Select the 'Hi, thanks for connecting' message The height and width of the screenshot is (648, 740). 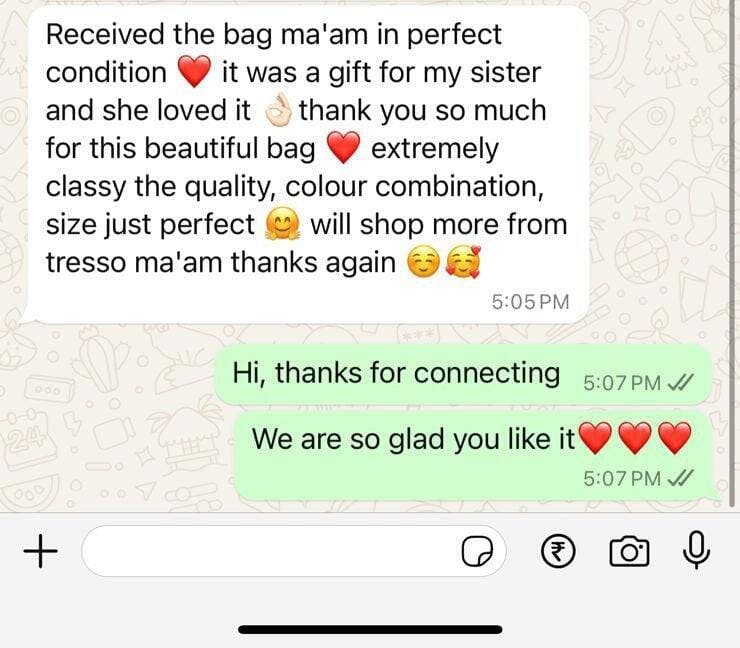[x=462, y=375]
